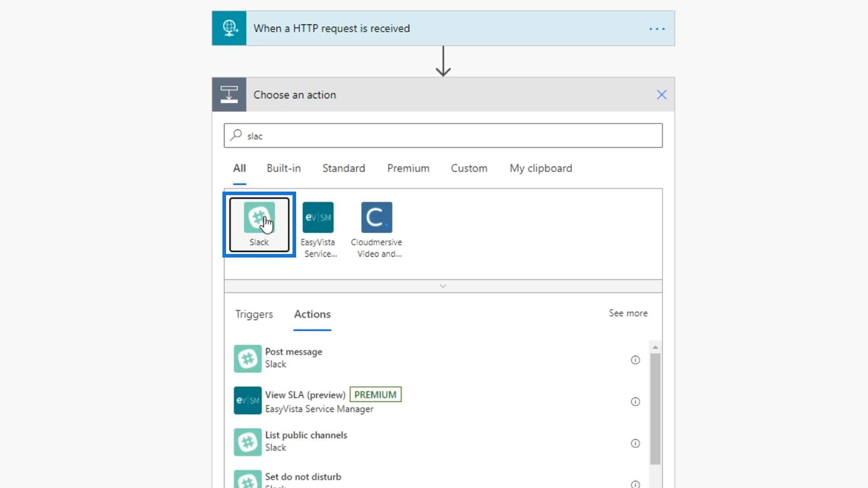Open the My clipboard tab

click(x=541, y=169)
